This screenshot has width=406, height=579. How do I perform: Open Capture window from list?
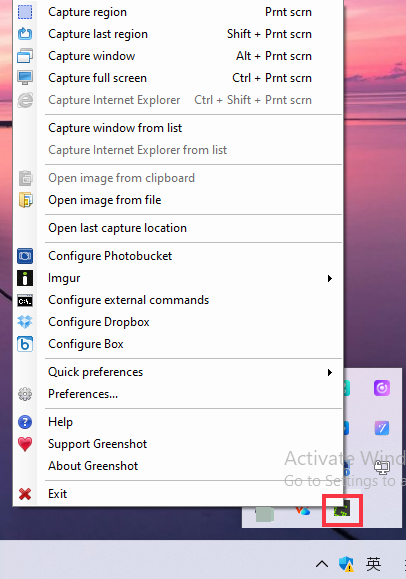click(115, 128)
